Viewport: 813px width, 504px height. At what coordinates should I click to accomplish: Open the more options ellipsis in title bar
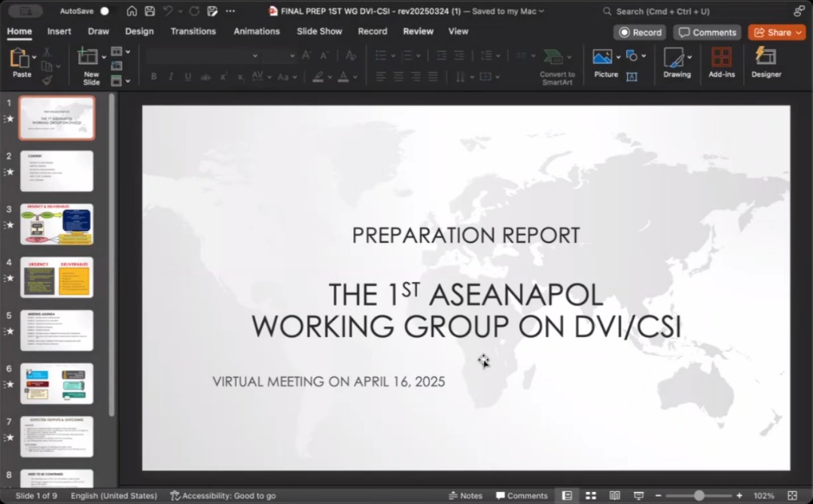pyautogui.click(x=230, y=11)
